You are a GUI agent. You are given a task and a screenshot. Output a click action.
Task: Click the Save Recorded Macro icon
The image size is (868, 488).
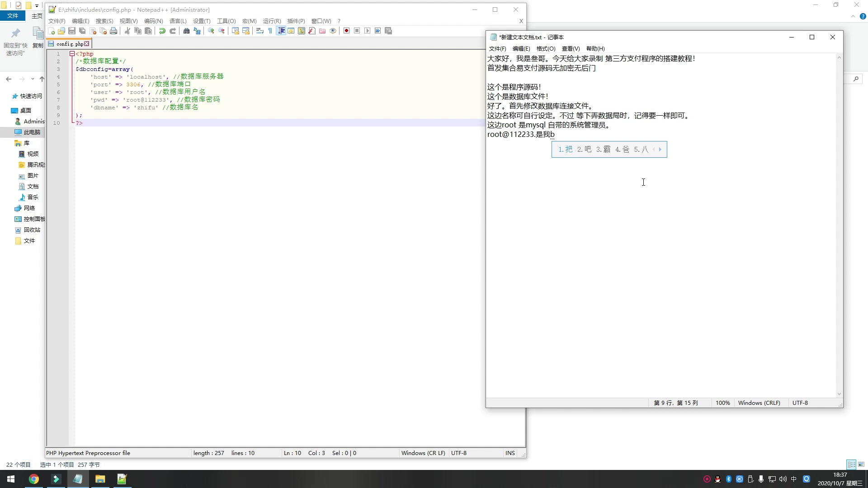click(388, 31)
